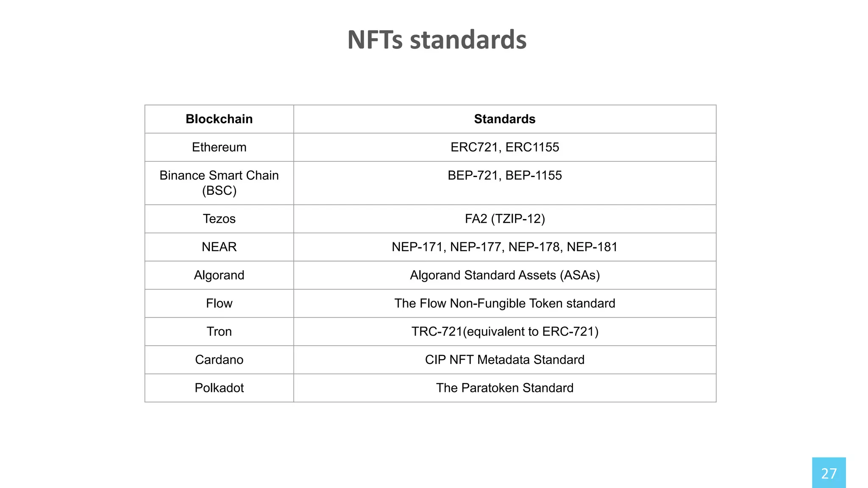Click Algorand Standard Assets (ASAs) text
The height and width of the screenshot is (488, 868).
pyautogui.click(x=504, y=275)
